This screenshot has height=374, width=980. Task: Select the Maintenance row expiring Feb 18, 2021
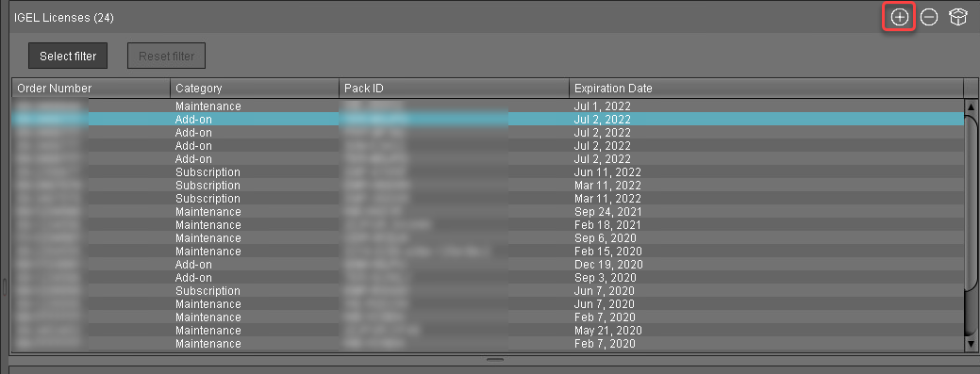[489, 225]
